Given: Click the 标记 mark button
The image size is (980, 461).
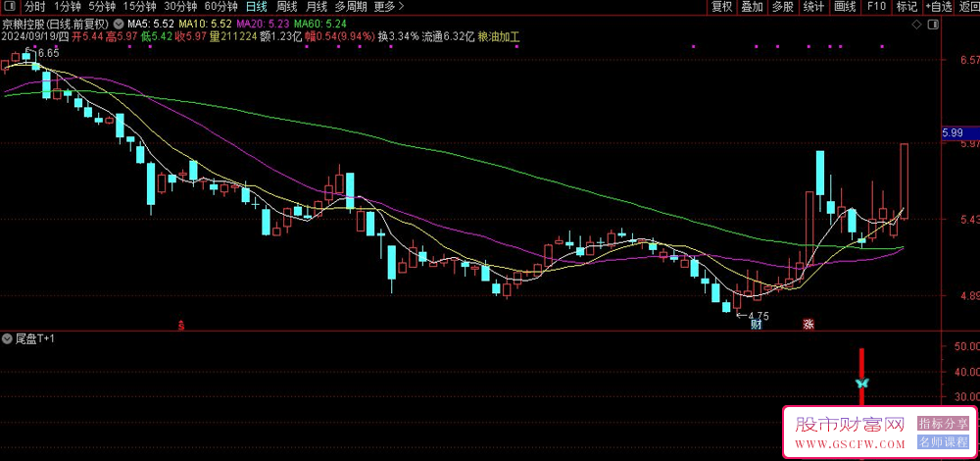Looking at the screenshot, I should 906,7.
